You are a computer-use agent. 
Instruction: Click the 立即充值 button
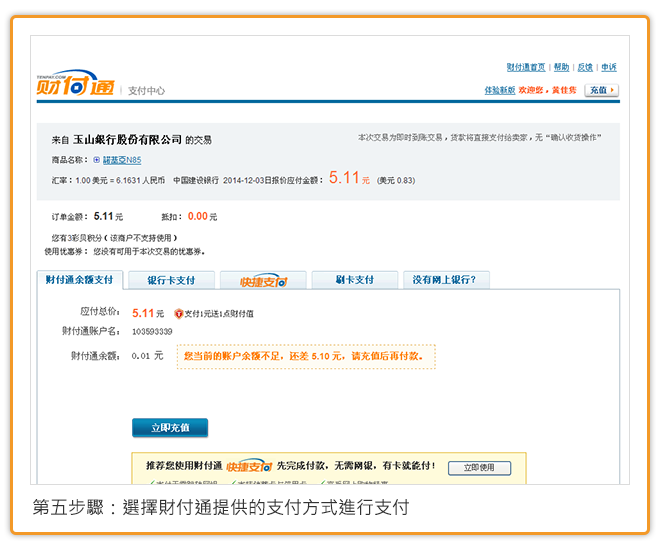click(170, 428)
